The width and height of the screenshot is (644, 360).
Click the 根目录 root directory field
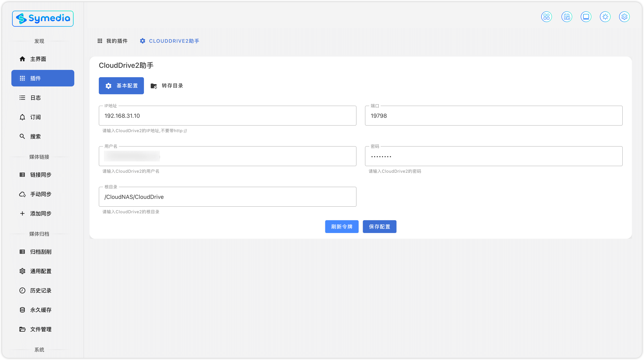tap(227, 197)
